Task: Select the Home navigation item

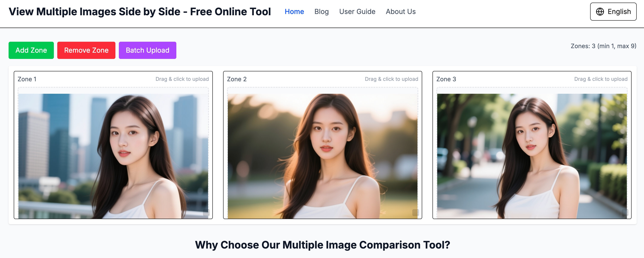Action: tap(295, 11)
